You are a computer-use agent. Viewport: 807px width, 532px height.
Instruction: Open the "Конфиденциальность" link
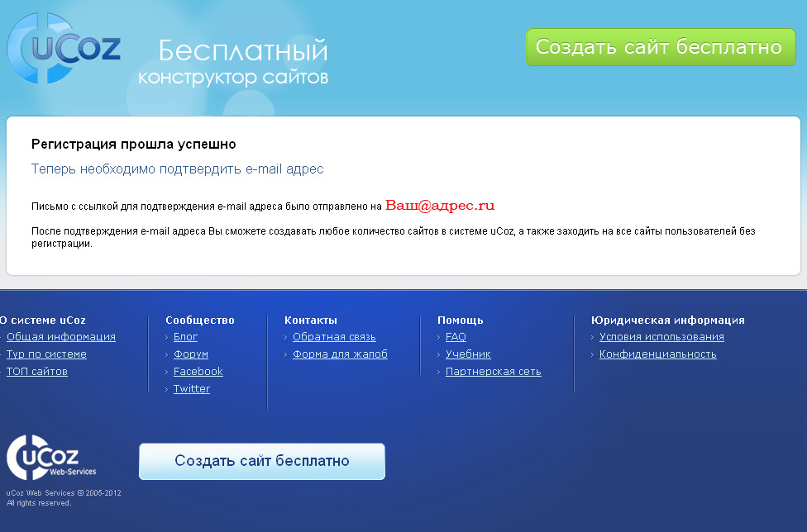(x=657, y=354)
